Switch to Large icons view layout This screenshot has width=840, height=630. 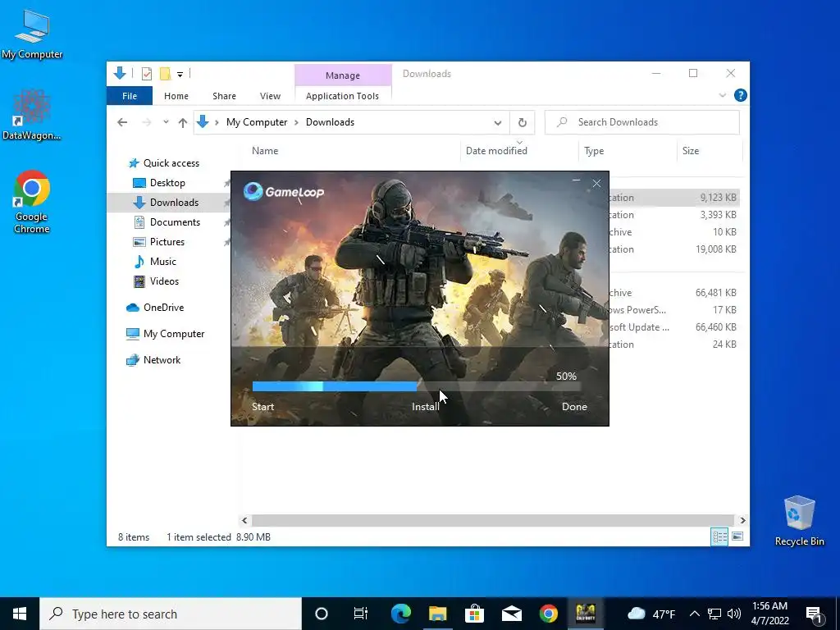coord(737,536)
